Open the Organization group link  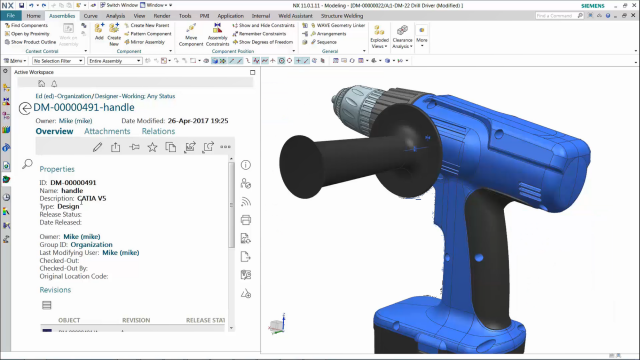(x=91, y=244)
